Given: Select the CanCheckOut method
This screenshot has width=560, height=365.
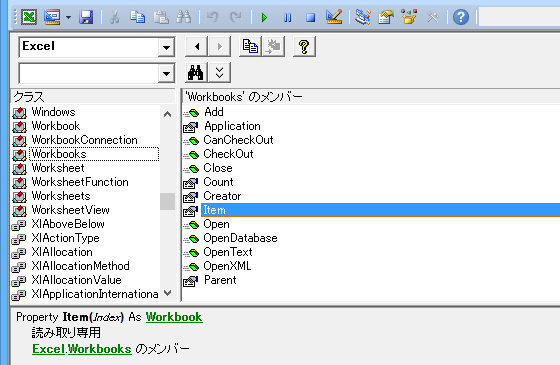Looking at the screenshot, I should point(238,140).
